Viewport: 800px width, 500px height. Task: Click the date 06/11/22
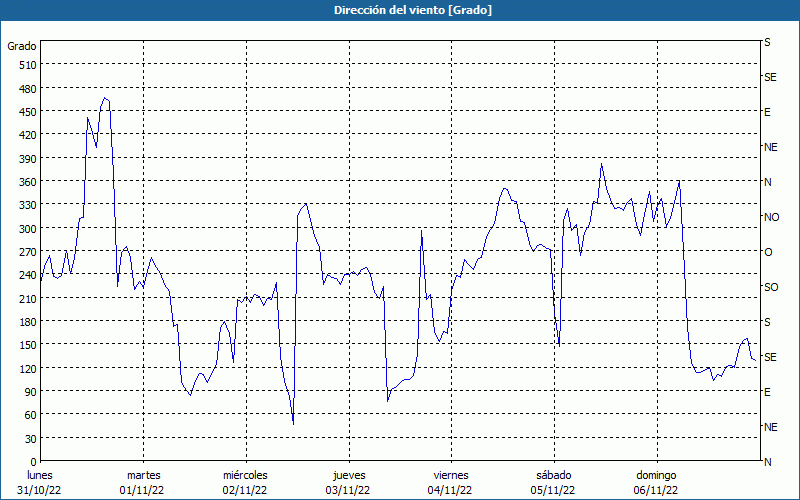[656, 490]
